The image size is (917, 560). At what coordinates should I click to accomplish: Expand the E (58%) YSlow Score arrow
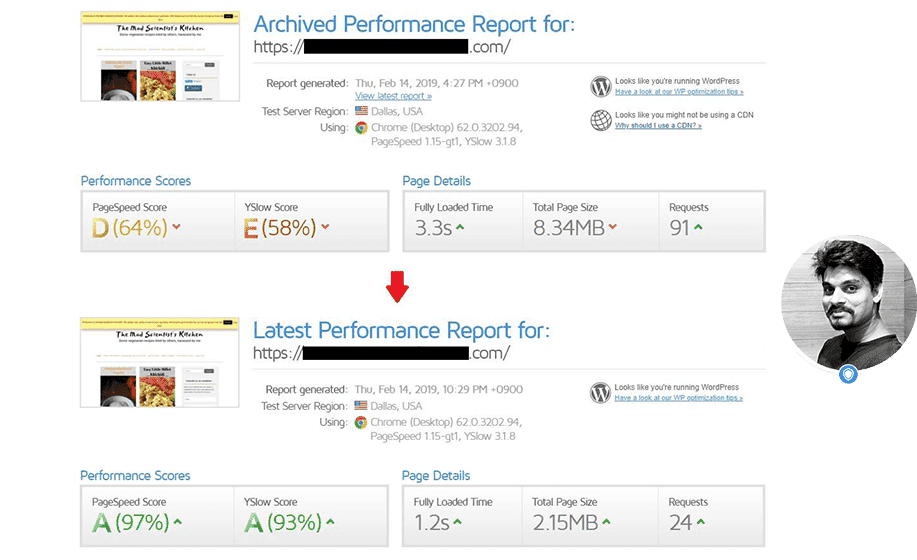tap(325, 227)
